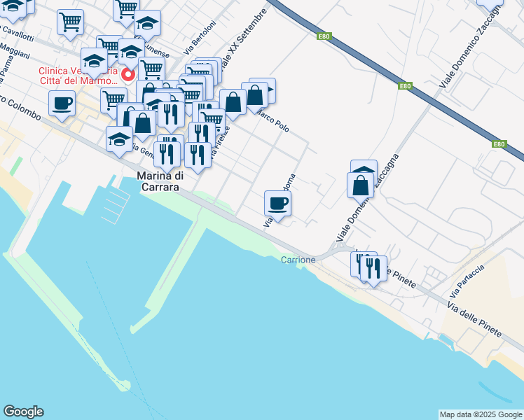Image resolution: width=524 pixels, height=420 pixels.
Task: Click the Carrione river label
Action: 298,260
